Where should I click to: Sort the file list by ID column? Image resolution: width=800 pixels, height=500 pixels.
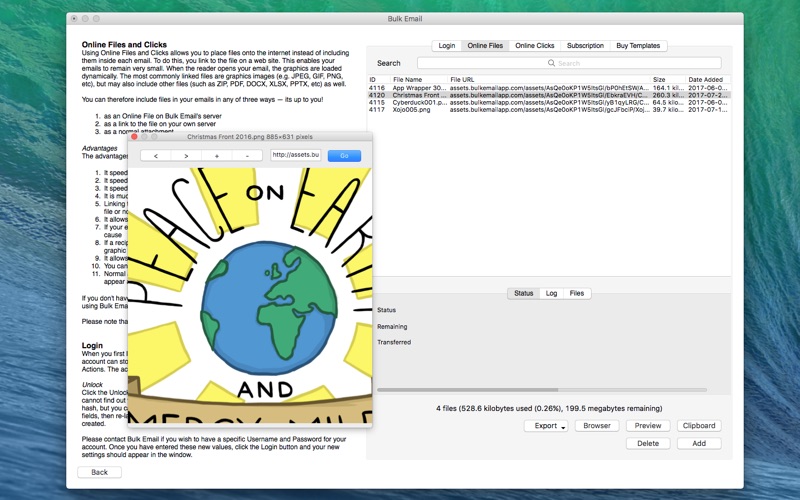coord(379,80)
